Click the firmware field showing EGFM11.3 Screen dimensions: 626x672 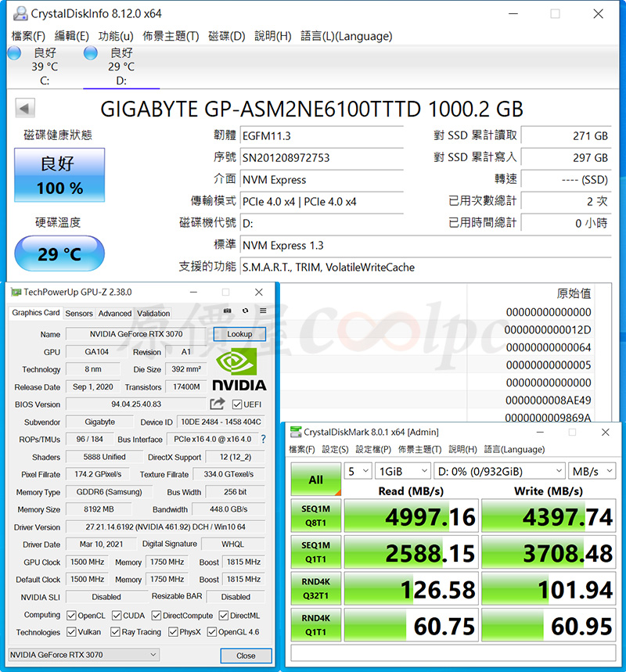(322, 136)
